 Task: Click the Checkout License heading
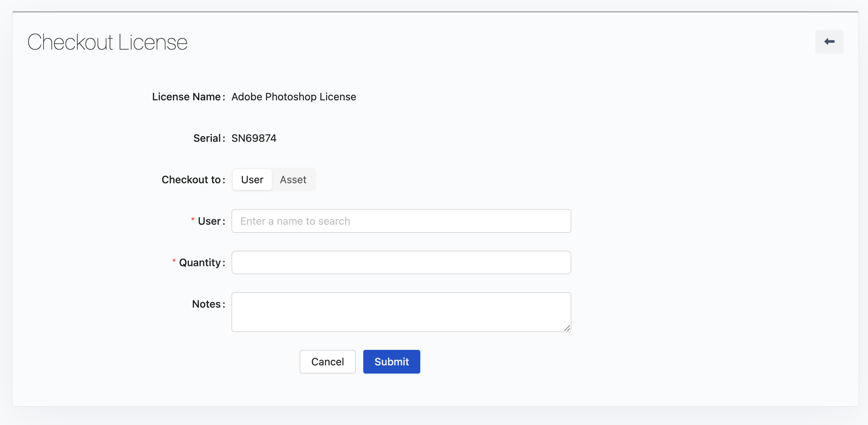coord(107,42)
